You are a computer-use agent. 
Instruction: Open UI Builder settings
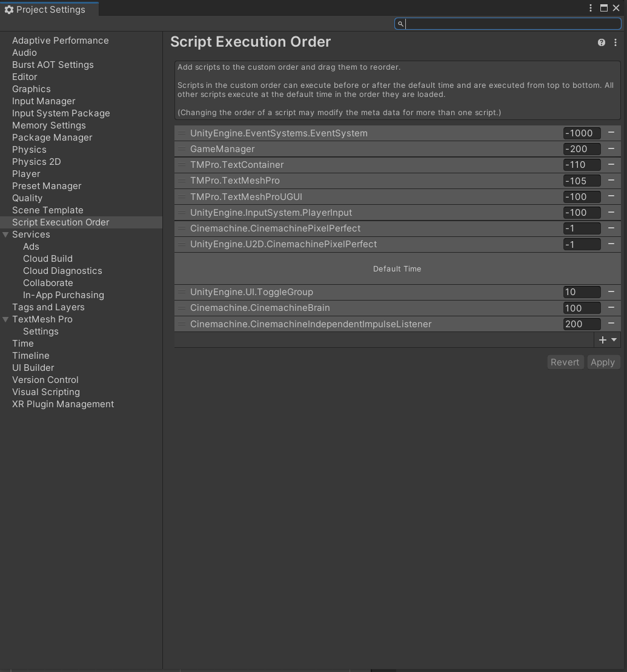point(33,368)
